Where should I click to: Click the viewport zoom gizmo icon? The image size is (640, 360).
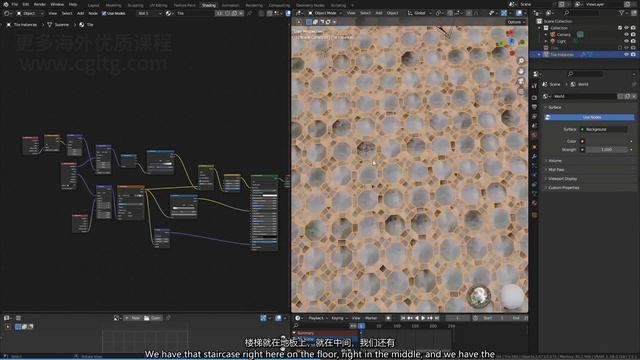tap(521, 61)
